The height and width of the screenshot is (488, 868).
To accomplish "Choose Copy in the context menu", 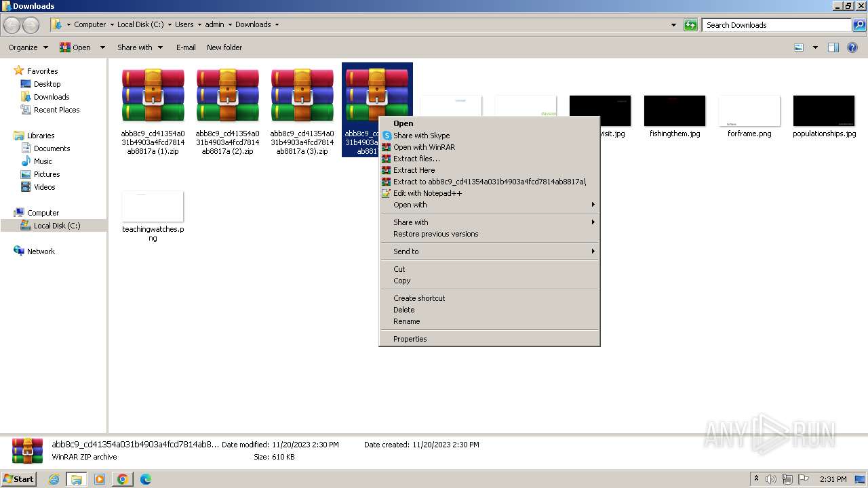I will [x=490, y=281].
